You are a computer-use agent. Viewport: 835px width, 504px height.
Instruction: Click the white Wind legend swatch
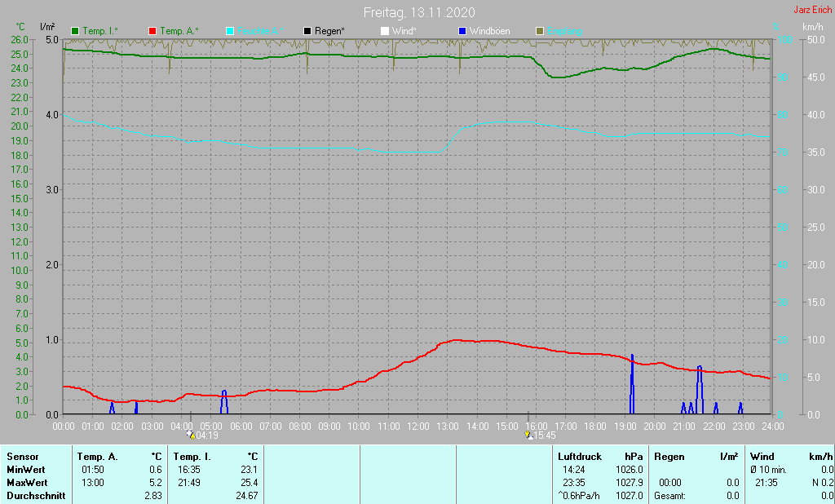pyautogui.click(x=385, y=32)
